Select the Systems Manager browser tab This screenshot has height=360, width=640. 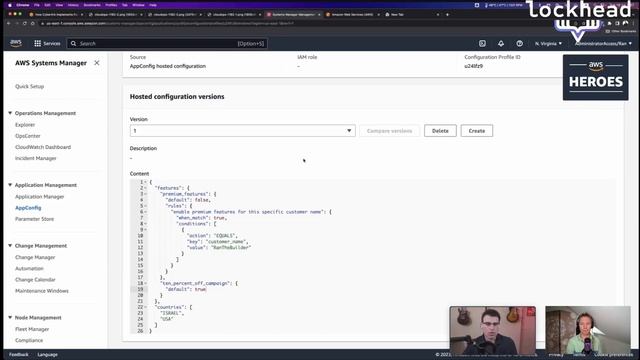(x=292, y=14)
